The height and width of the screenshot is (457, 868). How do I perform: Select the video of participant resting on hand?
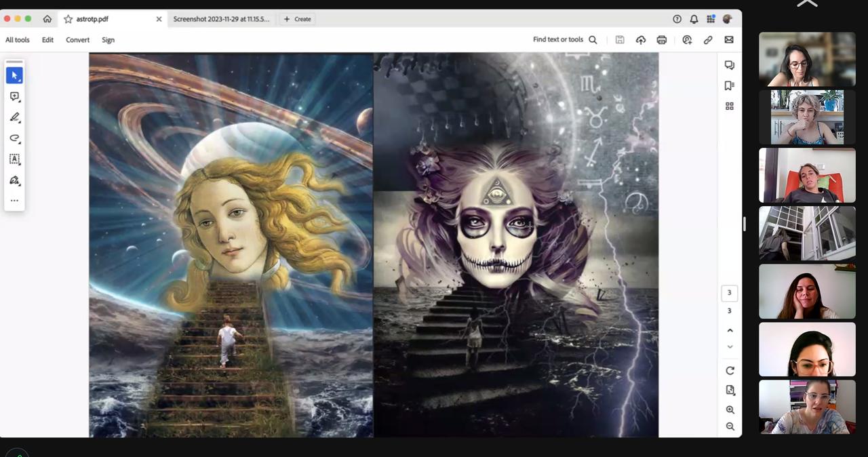click(x=807, y=292)
